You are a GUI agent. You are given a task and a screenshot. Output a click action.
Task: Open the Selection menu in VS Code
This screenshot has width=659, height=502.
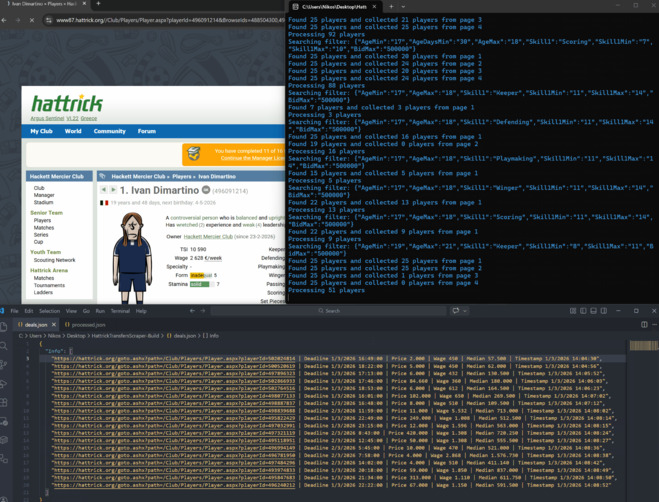pos(50,311)
